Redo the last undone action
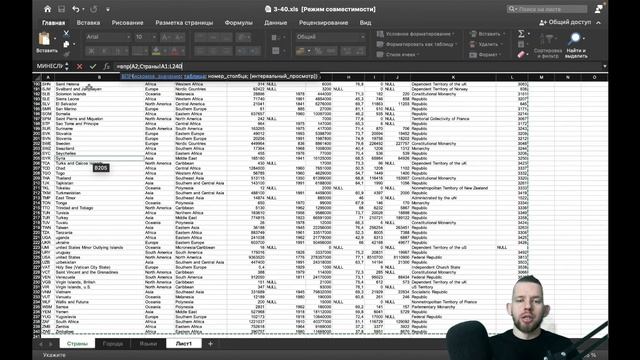640x360 pixels. coord(93,9)
